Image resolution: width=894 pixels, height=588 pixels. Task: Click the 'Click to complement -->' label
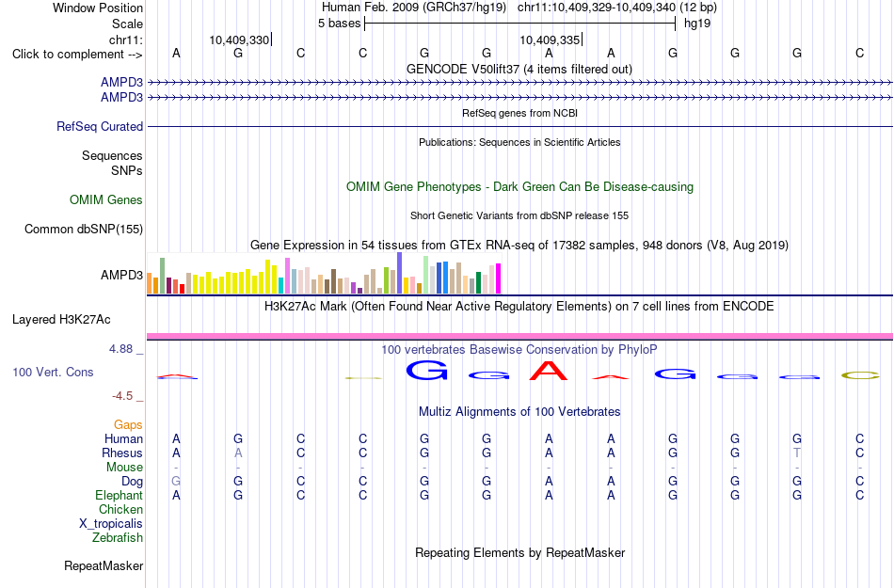(77, 55)
